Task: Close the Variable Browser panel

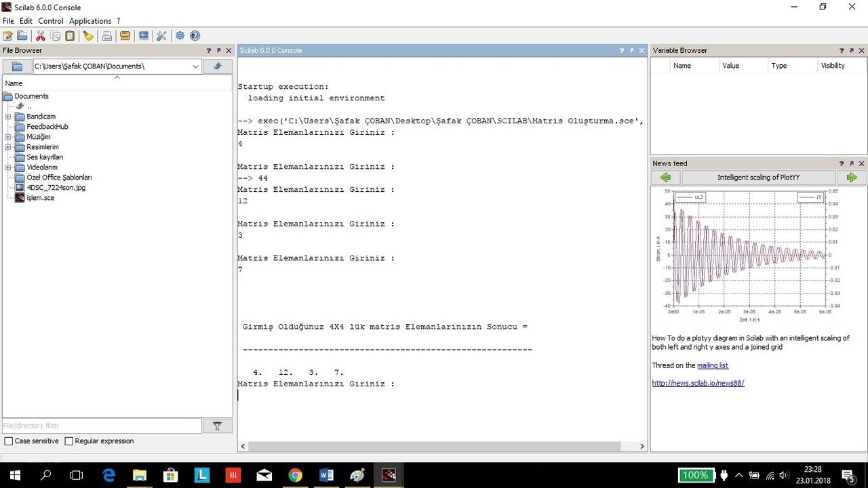Action: click(862, 50)
